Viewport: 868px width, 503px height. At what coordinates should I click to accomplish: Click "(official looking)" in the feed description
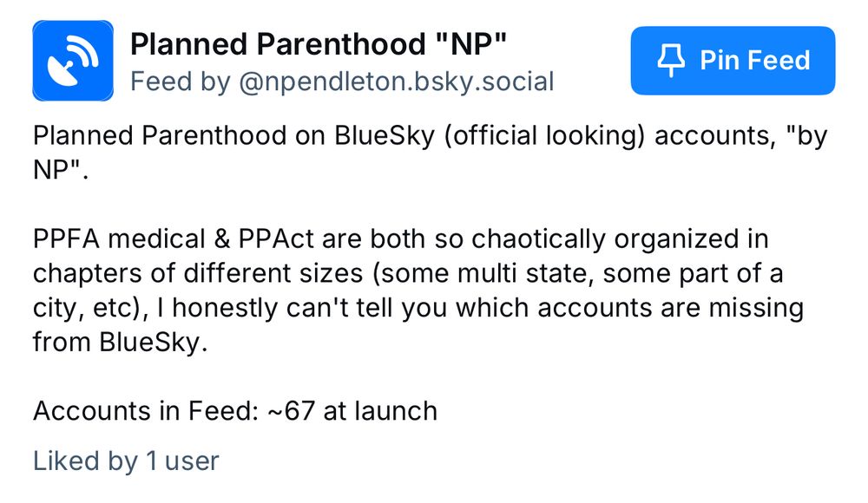[x=544, y=136]
